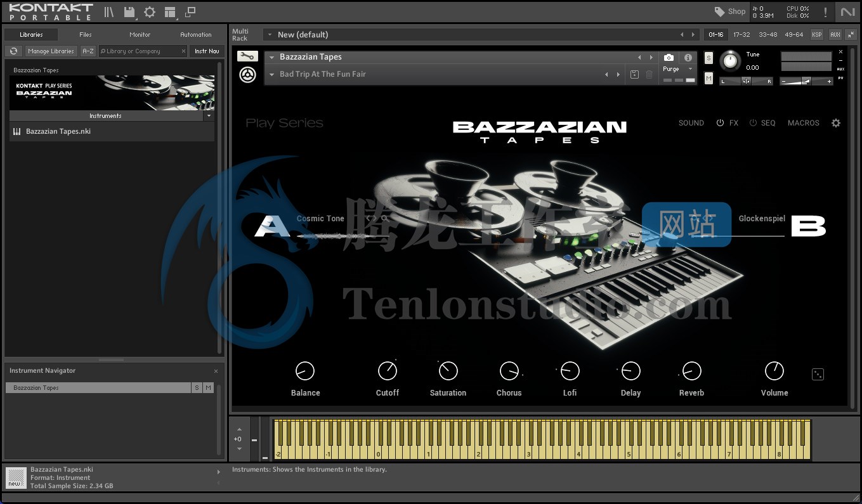Save the current snapshot
This screenshot has height=504, width=862.
pos(634,74)
